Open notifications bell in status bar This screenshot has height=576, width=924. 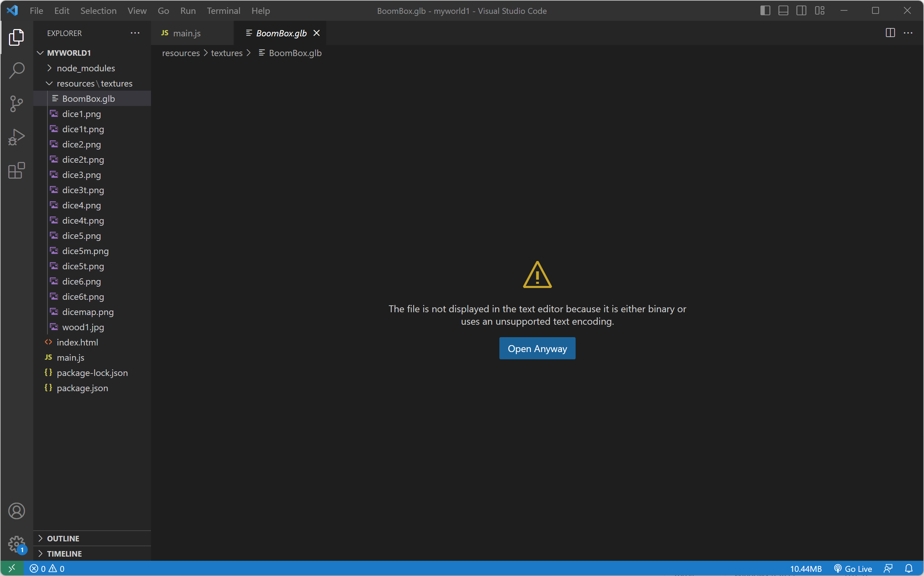coord(908,568)
